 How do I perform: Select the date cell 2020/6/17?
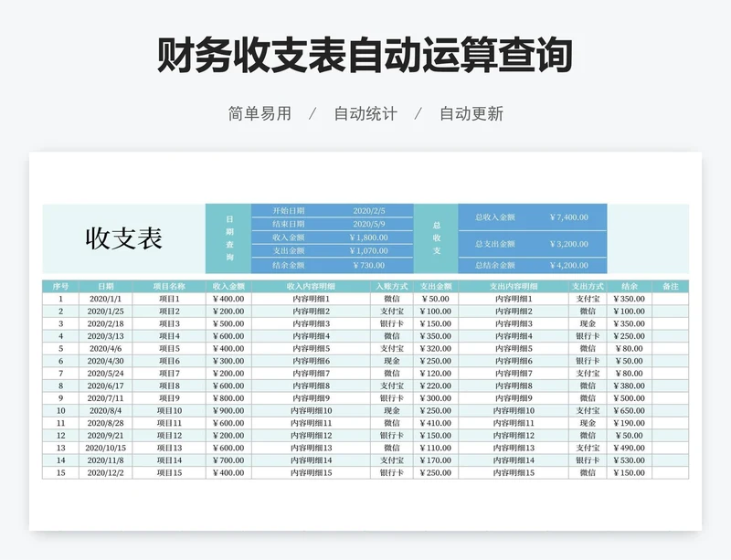[106, 386]
